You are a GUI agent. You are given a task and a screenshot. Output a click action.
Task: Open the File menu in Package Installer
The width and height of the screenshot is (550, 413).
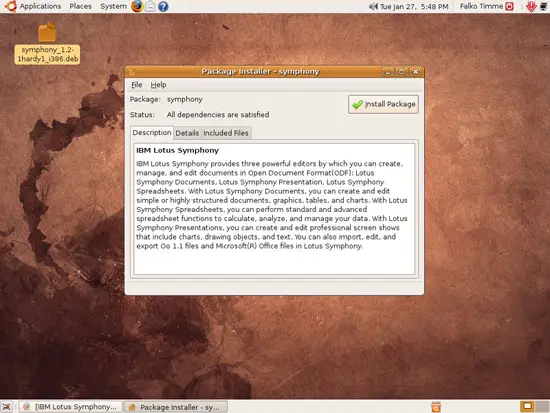[136, 85]
